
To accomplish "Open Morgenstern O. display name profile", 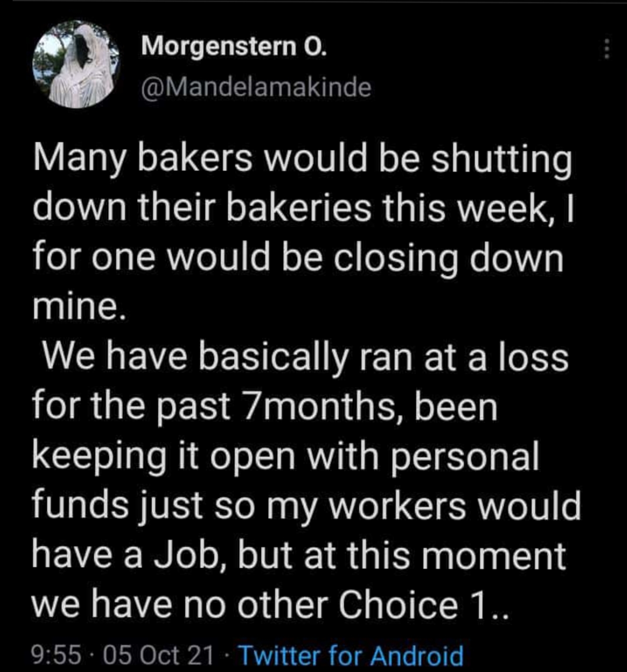I will [x=233, y=46].
